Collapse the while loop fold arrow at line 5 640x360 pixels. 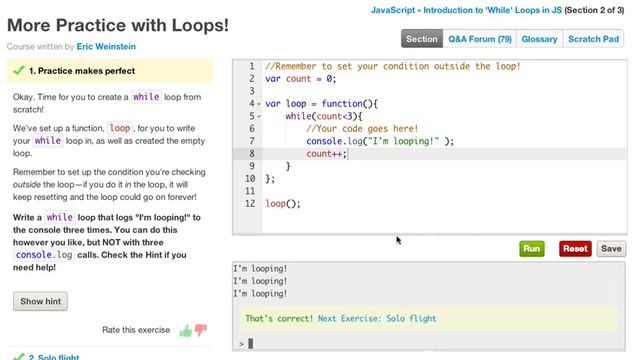click(259, 117)
